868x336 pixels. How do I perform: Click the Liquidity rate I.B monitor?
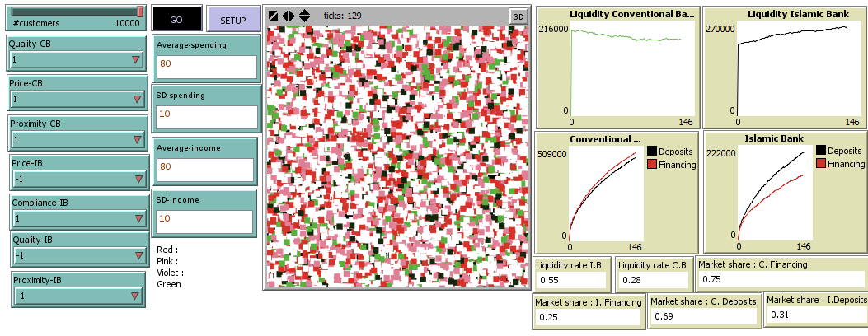[570, 274]
